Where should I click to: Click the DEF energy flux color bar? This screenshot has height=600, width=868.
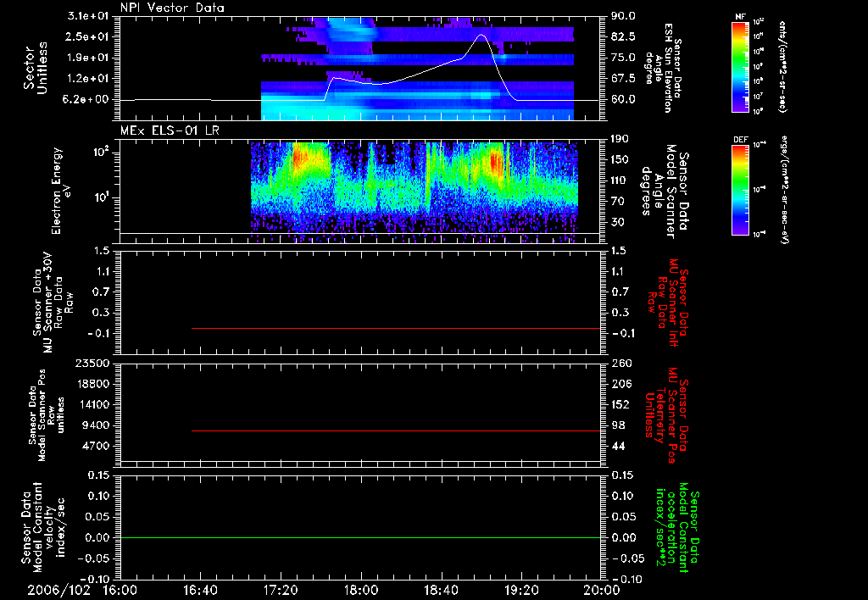tap(741, 190)
